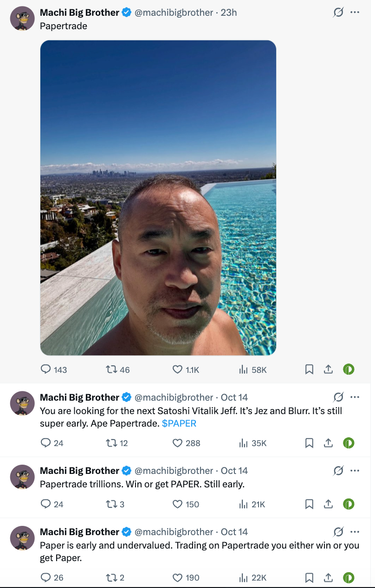The image size is (375, 588).
Task: Share the Papertrade photo tweet
Action: pyautogui.click(x=328, y=369)
